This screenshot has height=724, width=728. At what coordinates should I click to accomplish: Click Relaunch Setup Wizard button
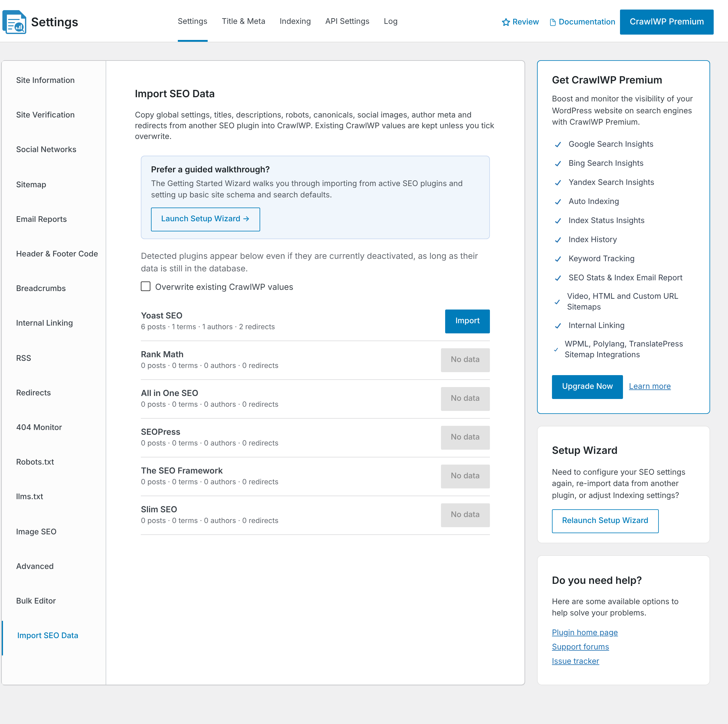click(x=605, y=521)
